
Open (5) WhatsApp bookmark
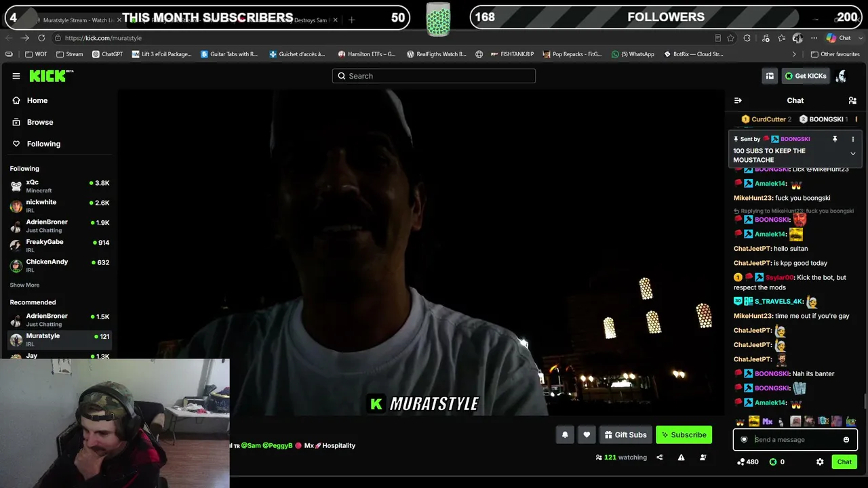point(633,54)
